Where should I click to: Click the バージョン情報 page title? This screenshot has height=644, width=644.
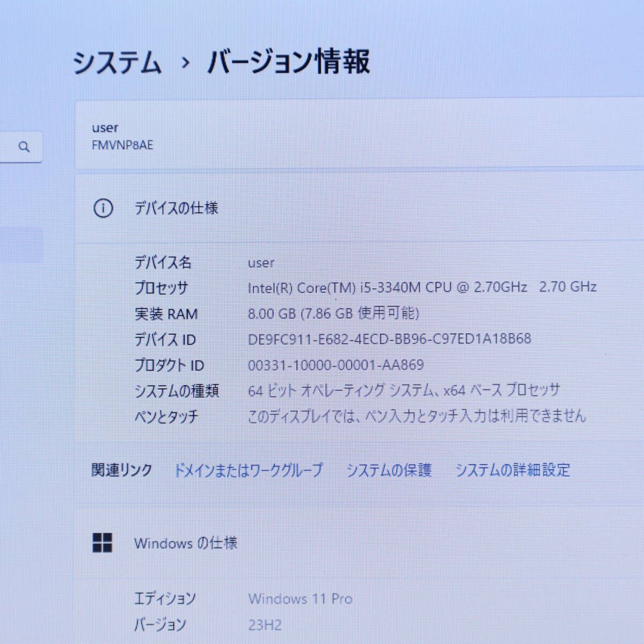point(289,62)
